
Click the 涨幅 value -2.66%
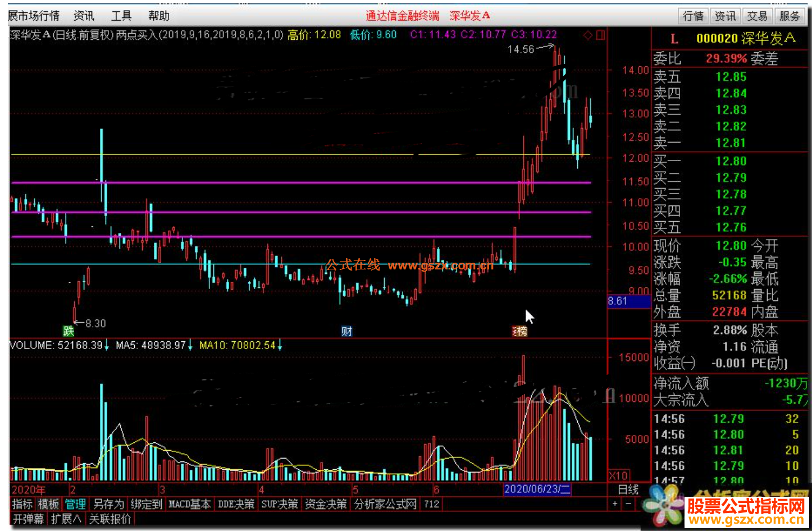click(727, 278)
